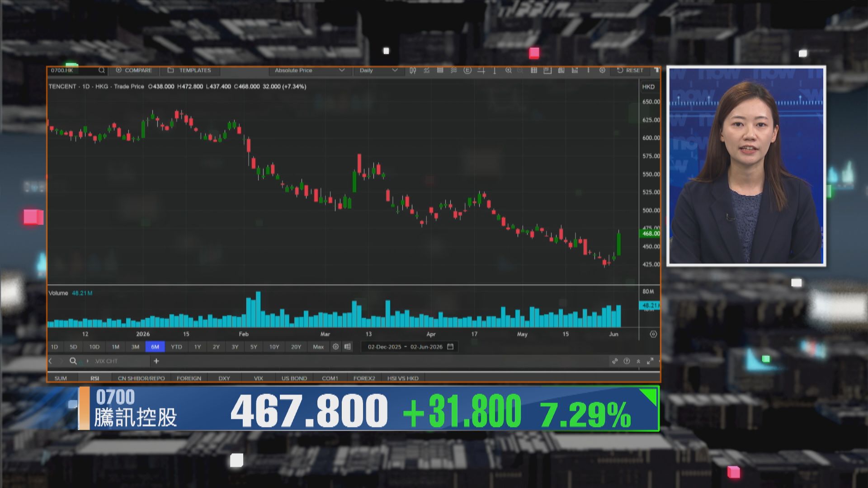
Task: Switch to the FOREX2 tab
Action: tap(364, 378)
